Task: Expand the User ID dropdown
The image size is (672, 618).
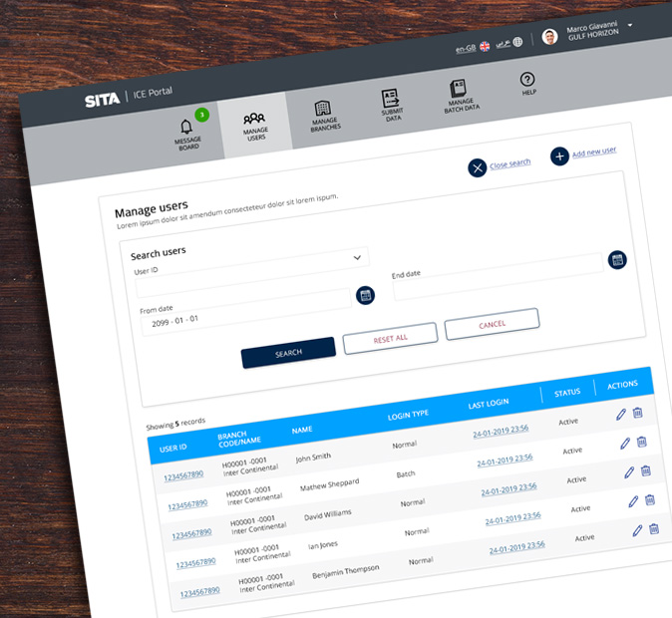Action: click(x=357, y=258)
